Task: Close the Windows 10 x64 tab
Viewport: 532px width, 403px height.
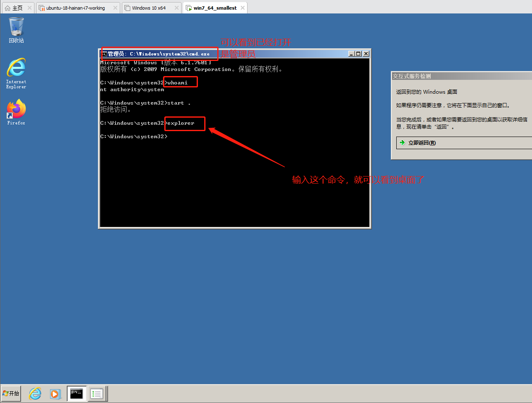Action: (176, 8)
